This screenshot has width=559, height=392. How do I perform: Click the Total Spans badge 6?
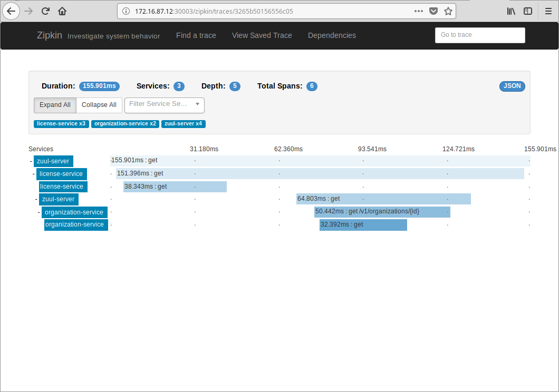(312, 86)
